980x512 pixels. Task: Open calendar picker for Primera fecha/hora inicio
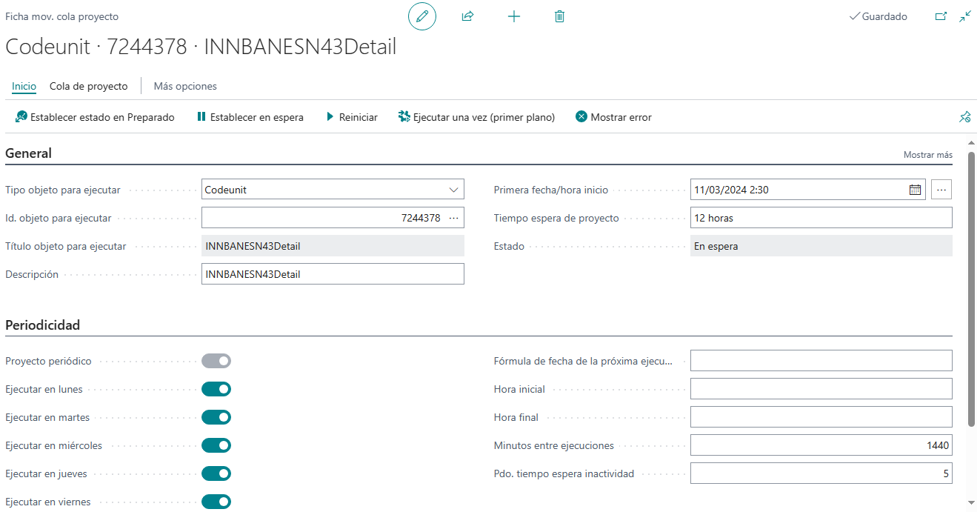tap(916, 190)
